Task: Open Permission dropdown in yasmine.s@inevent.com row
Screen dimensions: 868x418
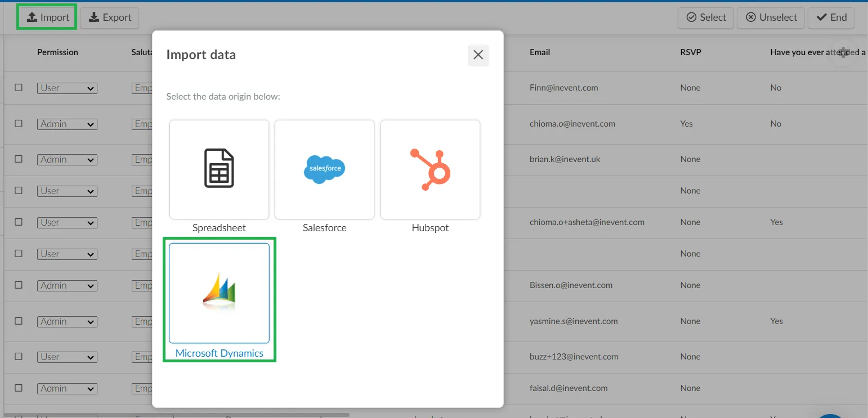Action: [67, 322]
